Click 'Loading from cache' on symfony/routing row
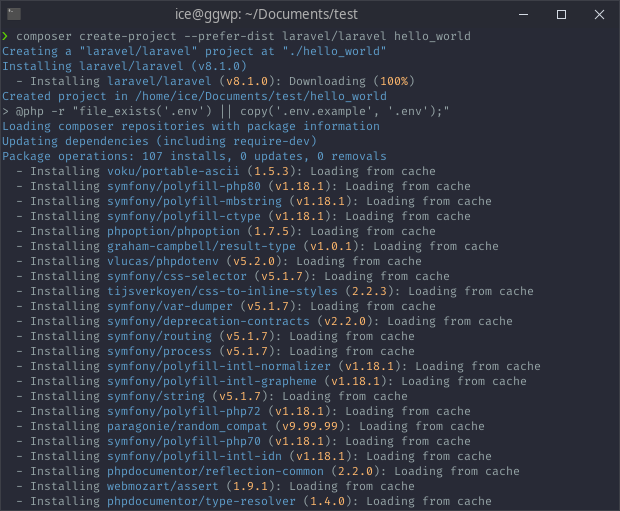The width and height of the screenshot is (620, 511). pos(352,336)
